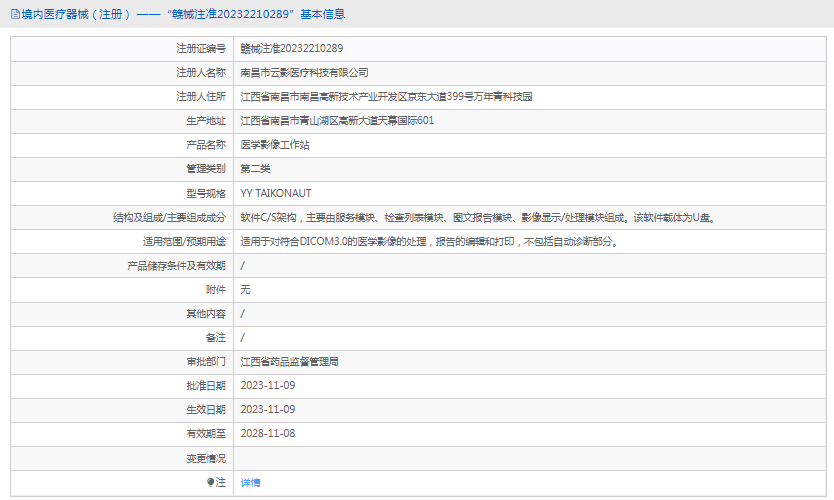834x500 pixels.
Task: Select the slash value in 产品储存条件及有效期 row
Action: [243, 265]
